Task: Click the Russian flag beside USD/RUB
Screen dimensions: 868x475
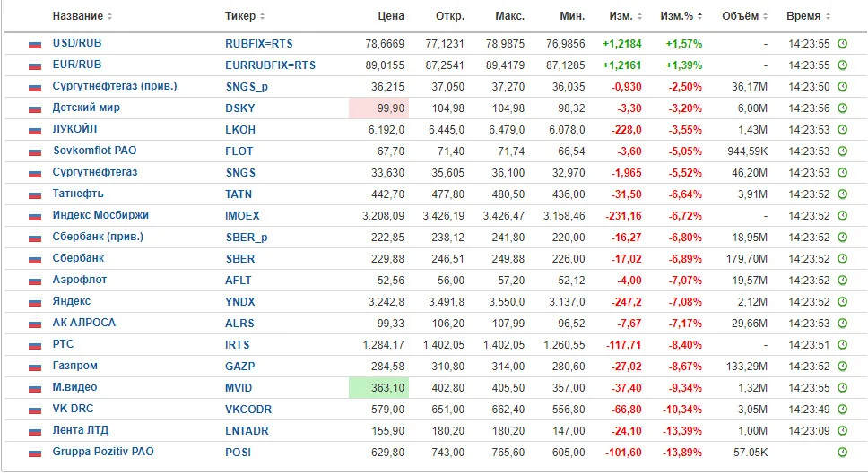Action: pos(35,44)
